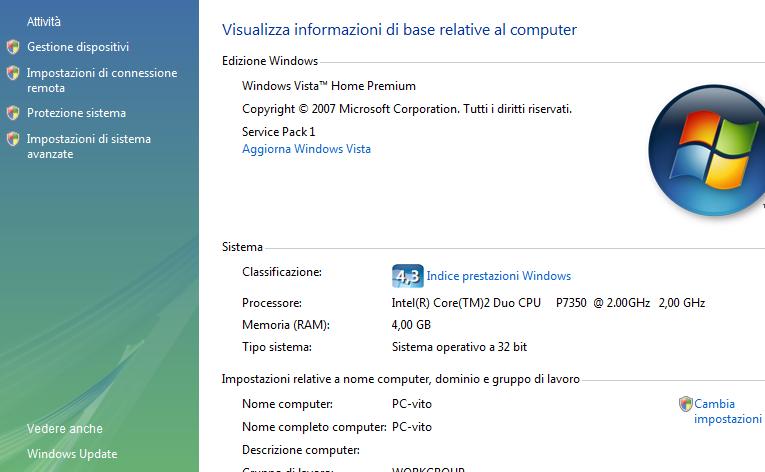Click the PC-vito computer name value
This screenshot has width=765, height=472.
click(412, 404)
